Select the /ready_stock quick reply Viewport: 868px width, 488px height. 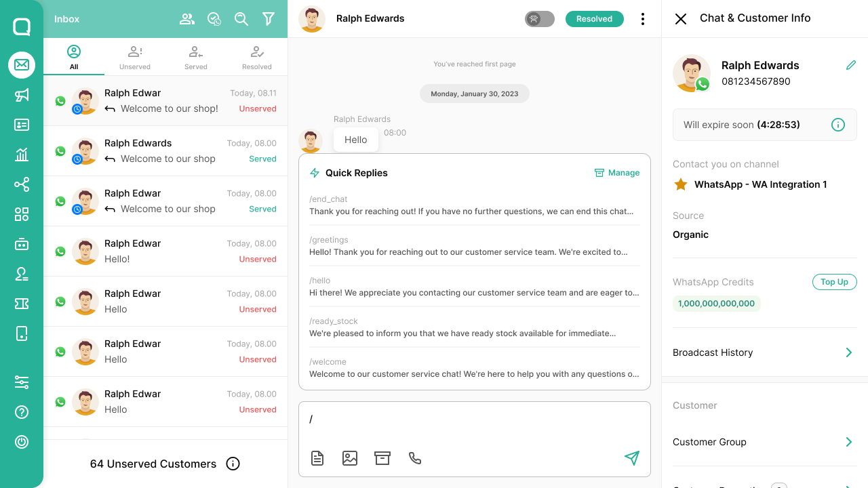475,327
